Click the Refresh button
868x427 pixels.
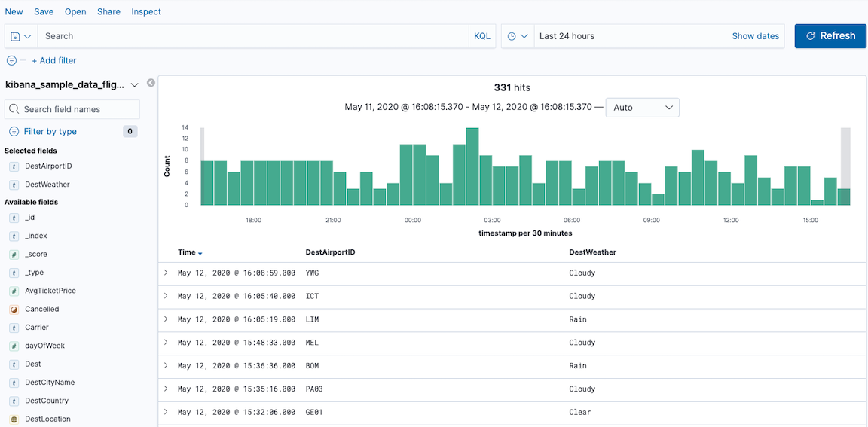(x=830, y=36)
